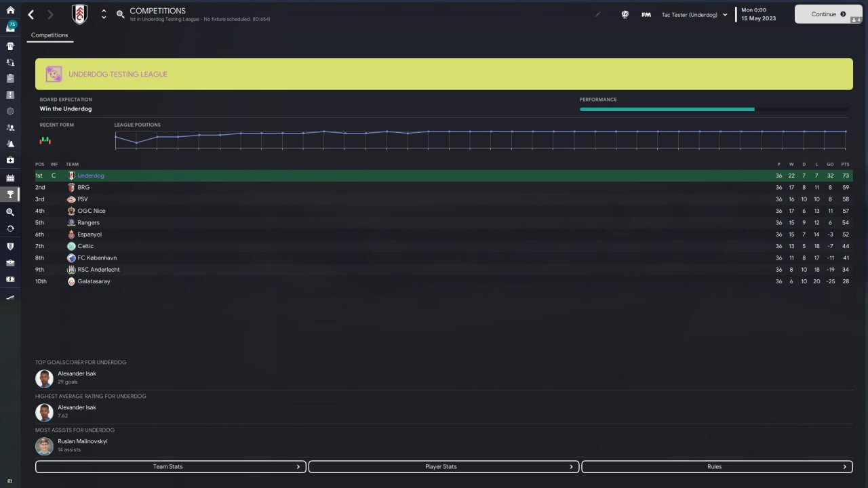The image size is (868, 488).
Task: Open the FC København team link
Action: click(x=97, y=258)
